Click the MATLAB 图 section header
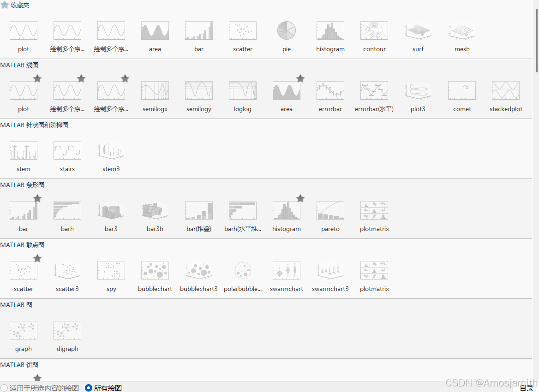 16,305
